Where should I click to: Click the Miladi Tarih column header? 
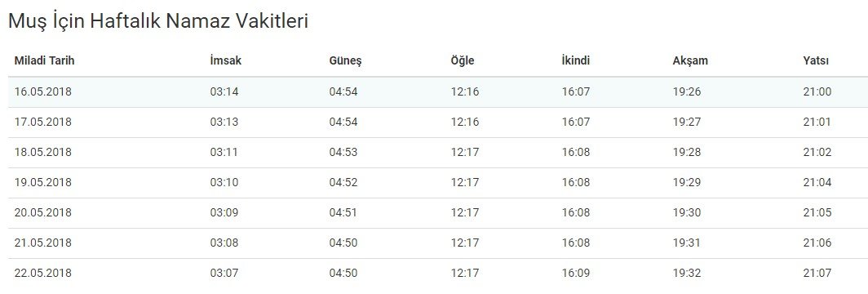pos(44,61)
